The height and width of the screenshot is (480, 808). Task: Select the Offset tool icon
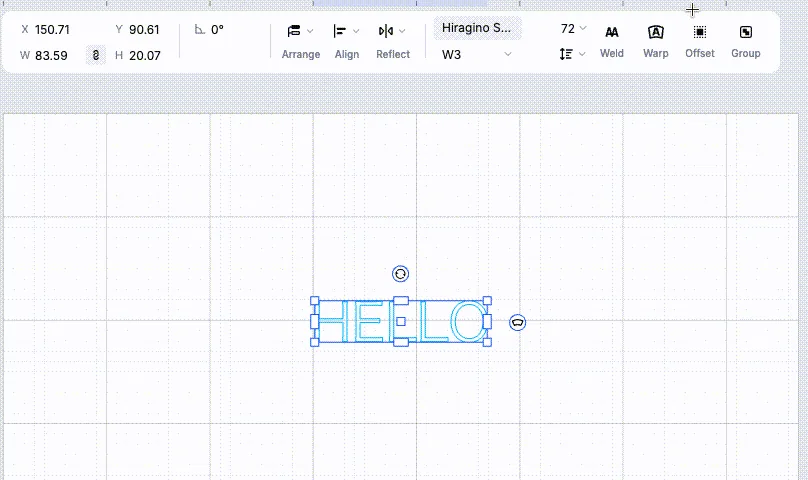click(x=699, y=32)
